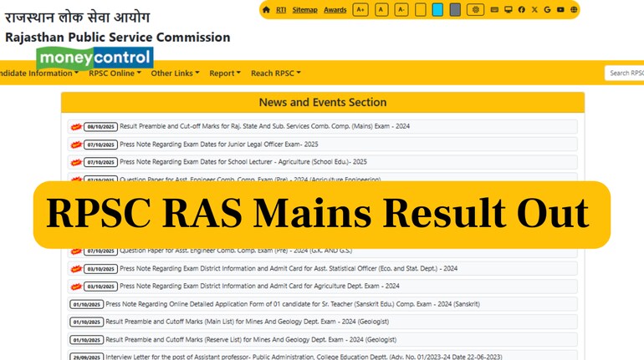Increase font size with A+ button

coord(360,10)
